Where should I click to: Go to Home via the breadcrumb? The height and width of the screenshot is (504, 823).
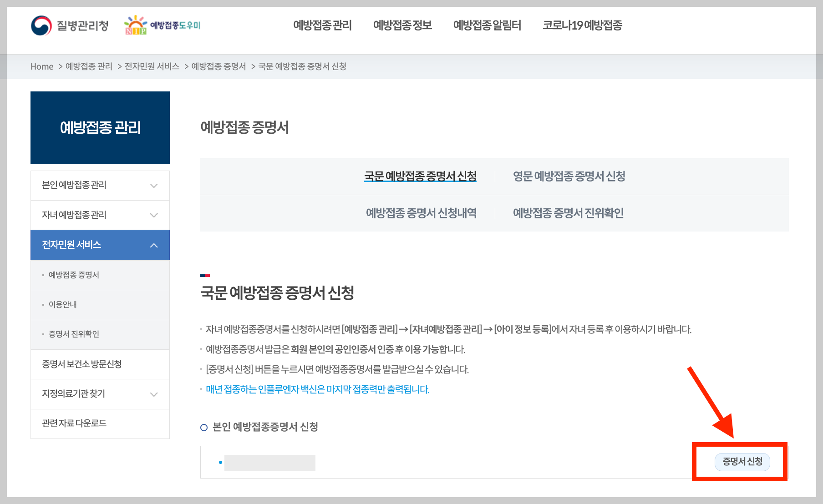point(42,66)
